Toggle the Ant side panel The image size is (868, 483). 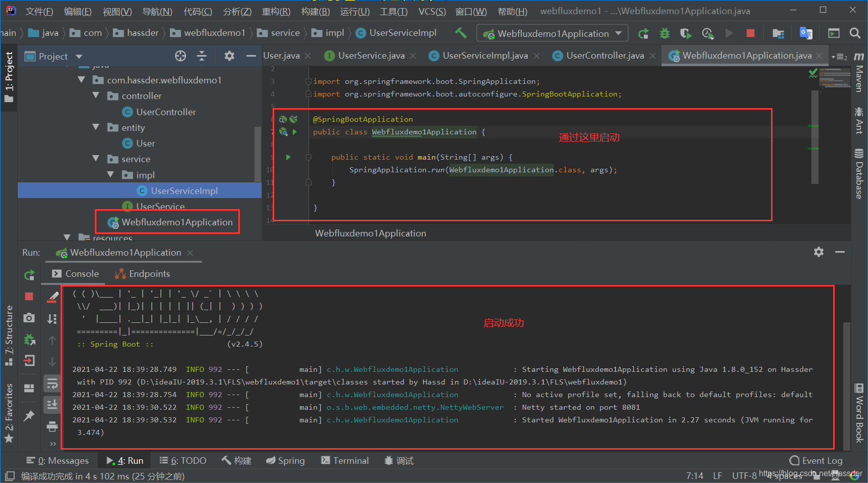[859, 120]
